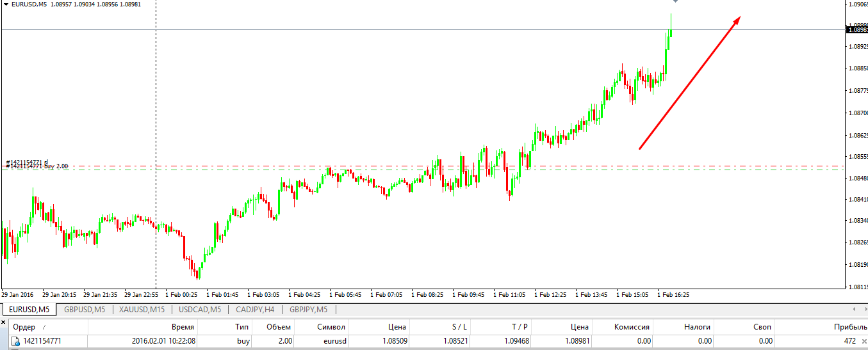Viewport: 868px width, 350px height.
Task: Switch to the GBPUSD,M5 chart tab
Action: 85,310
